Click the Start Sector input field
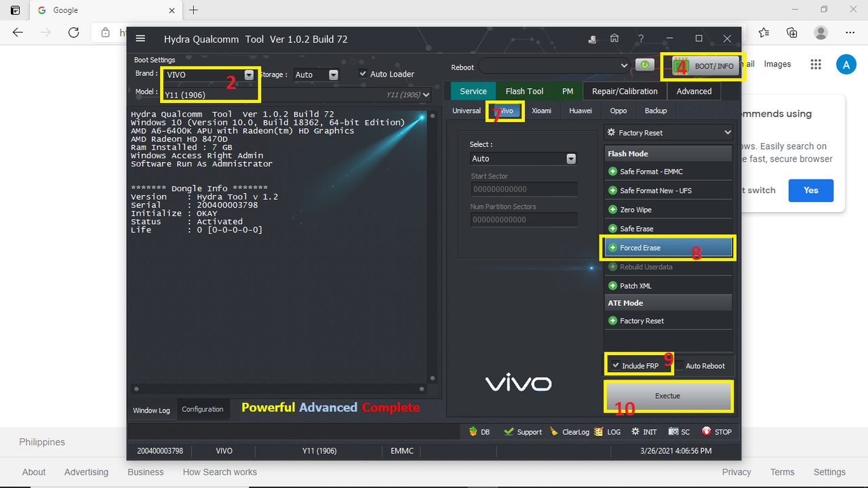 point(524,189)
